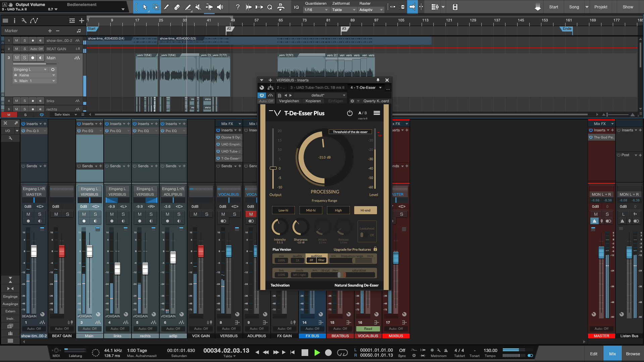
Task: Click the Kopieren button in plugin header
Action: click(313, 100)
